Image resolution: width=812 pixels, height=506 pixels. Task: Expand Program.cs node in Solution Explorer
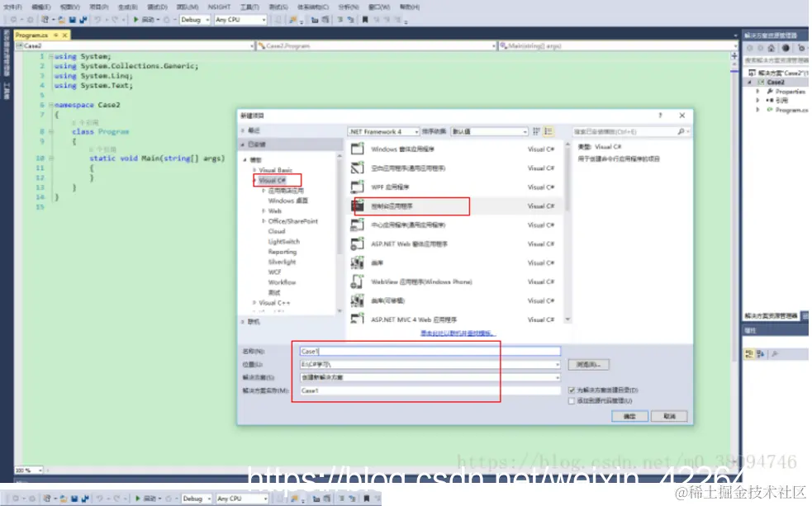pyautogui.click(x=757, y=110)
